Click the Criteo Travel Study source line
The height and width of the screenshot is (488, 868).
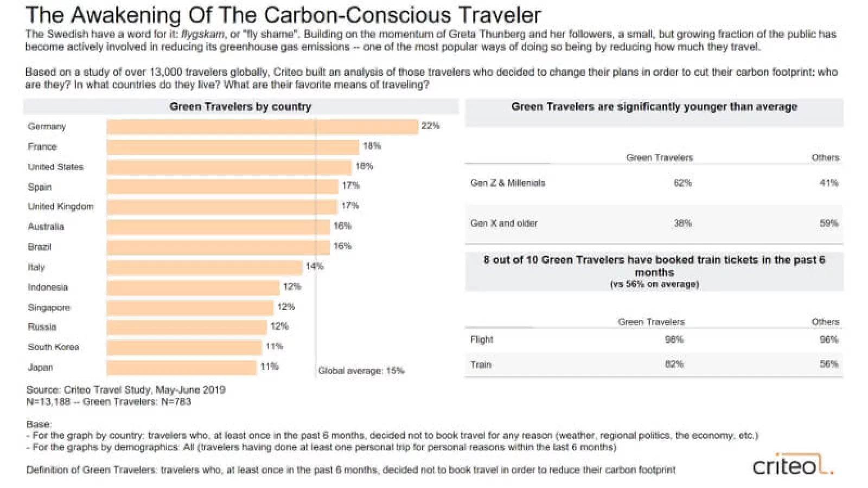click(126, 390)
